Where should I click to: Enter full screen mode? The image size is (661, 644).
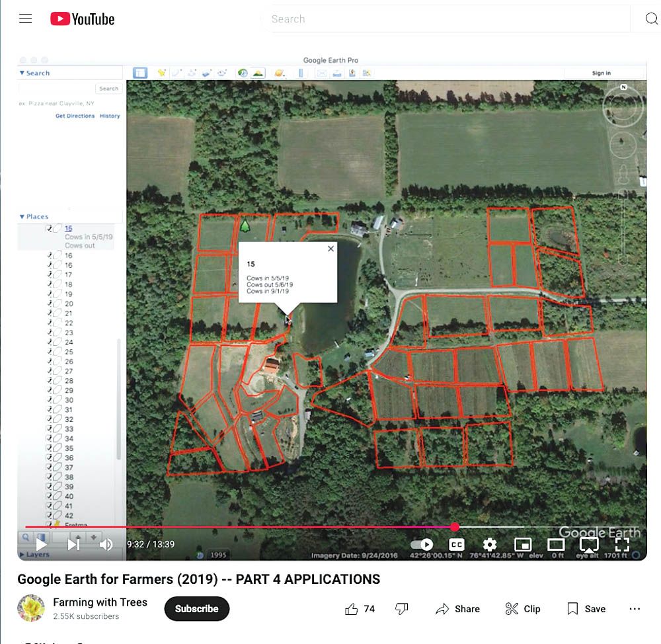click(622, 544)
